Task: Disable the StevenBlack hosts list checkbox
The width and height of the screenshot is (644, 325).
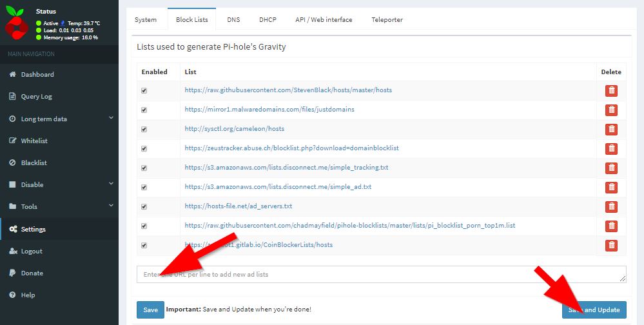Action: click(x=144, y=91)
